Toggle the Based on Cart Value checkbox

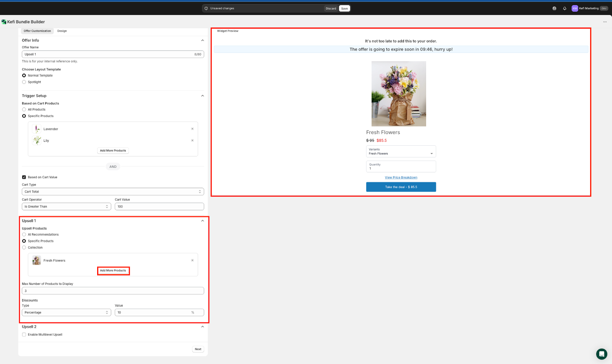point(24,177)
